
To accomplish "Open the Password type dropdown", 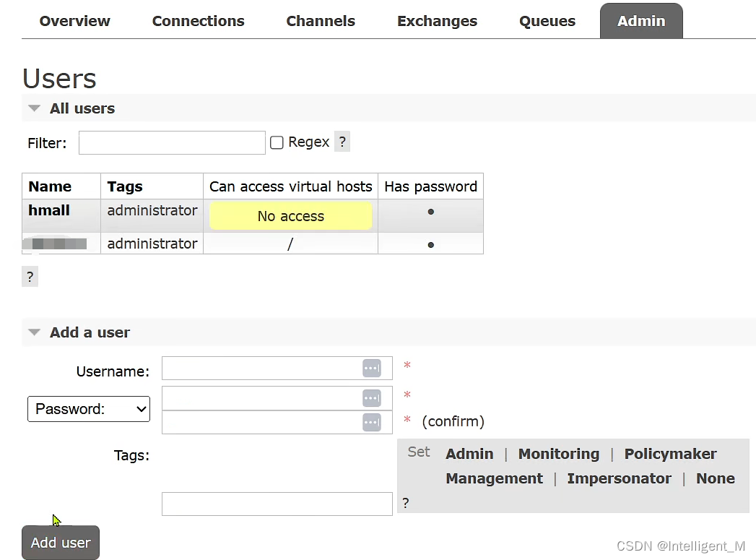I will point(89,409).
